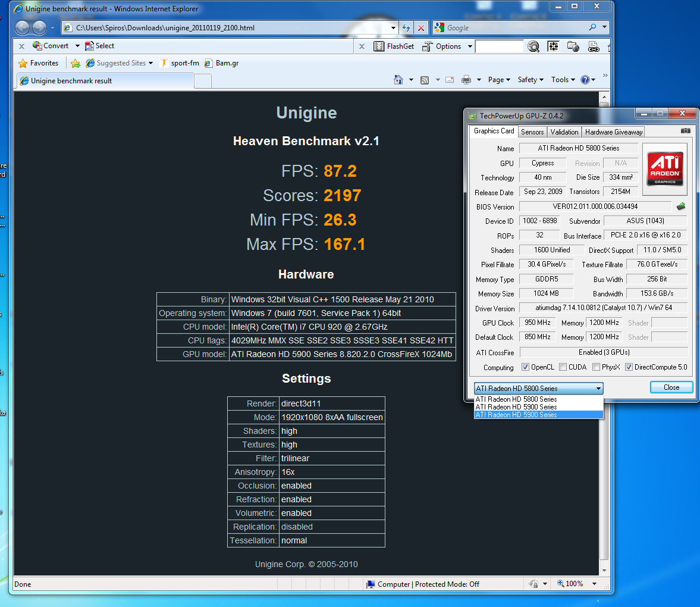Choose the highlighted ATI Radeon HD 5900 Series entry
The height and width of the screenshot is (607, 700).
tap(538, 415)
